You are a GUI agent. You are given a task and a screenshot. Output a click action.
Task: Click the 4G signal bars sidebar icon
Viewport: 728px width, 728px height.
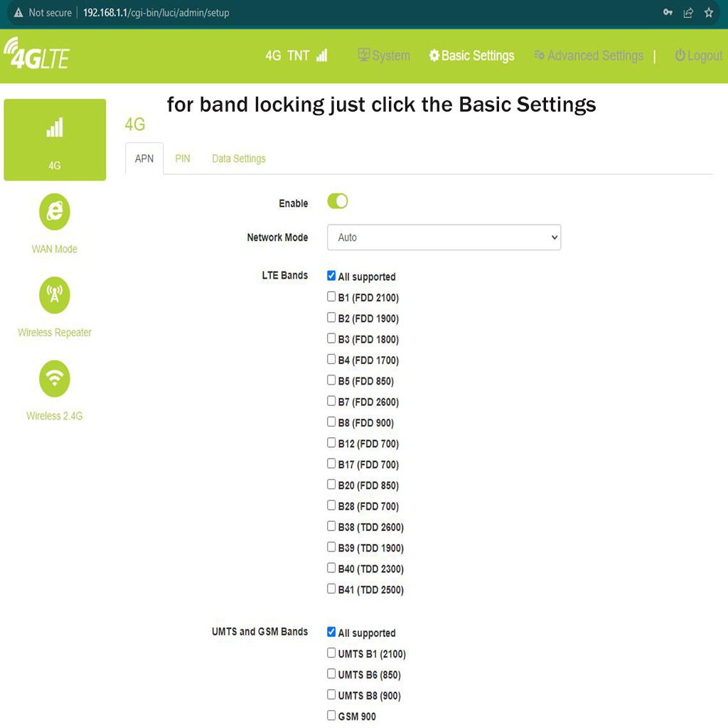tap(55, 129)
